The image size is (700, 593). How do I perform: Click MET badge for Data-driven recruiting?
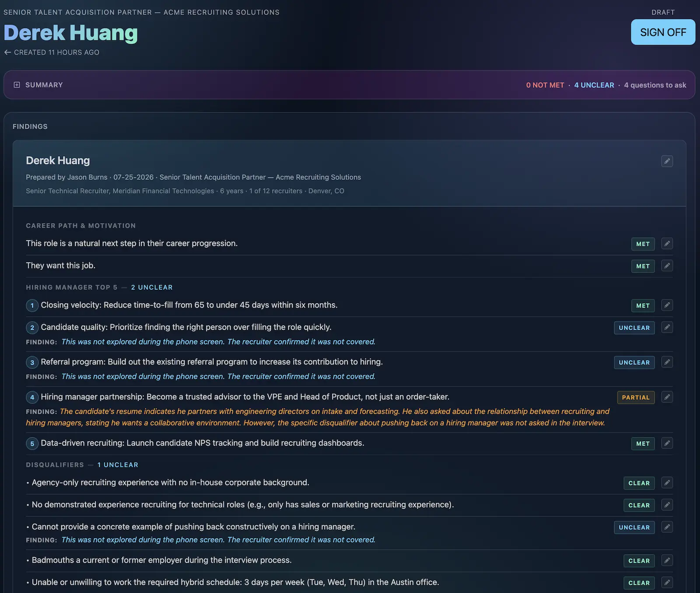pyautogui.click(x=643, y=443)
